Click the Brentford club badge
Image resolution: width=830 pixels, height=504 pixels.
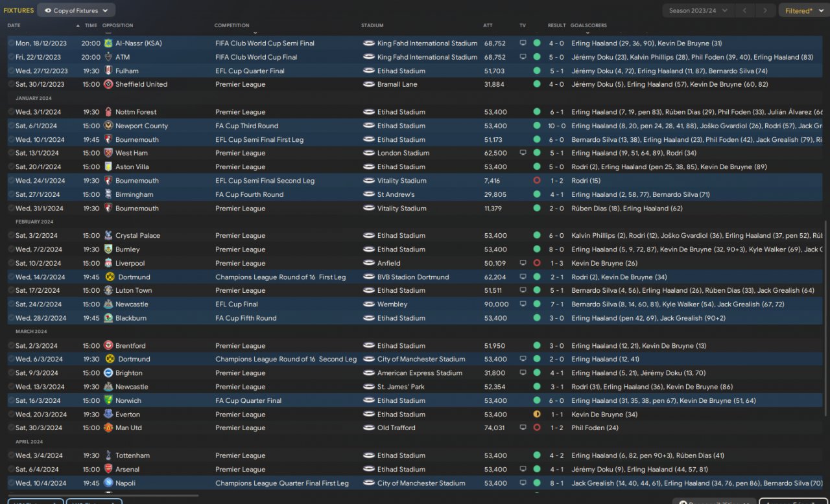[x=108, y=346]
